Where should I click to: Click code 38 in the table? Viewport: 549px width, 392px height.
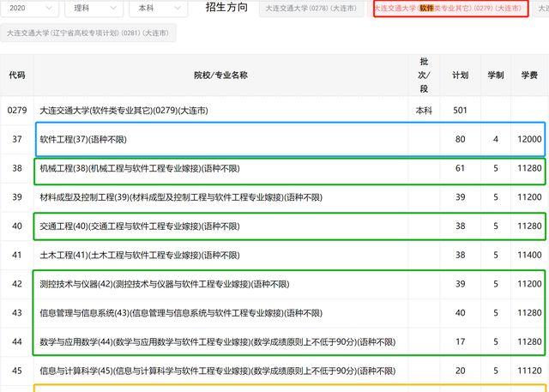[x=17, y=168]
